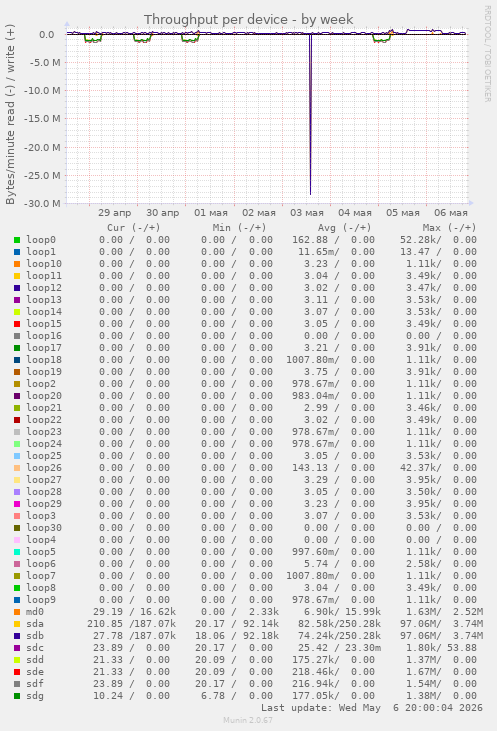Click the loop15 red legend swatch
The image size is (497, 731).
pyautogui.click(x=17, y=324)
